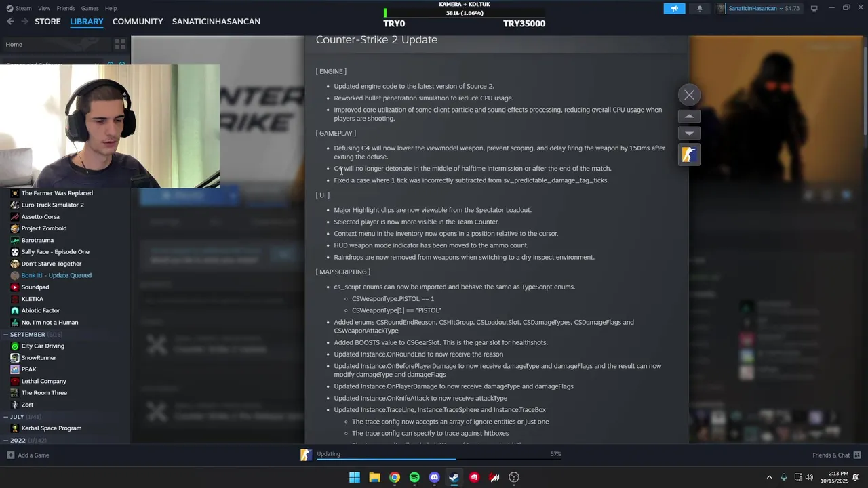Switch library to collections grid view
This screenshot has height=488, width=868.
click(x=120, y=45)
